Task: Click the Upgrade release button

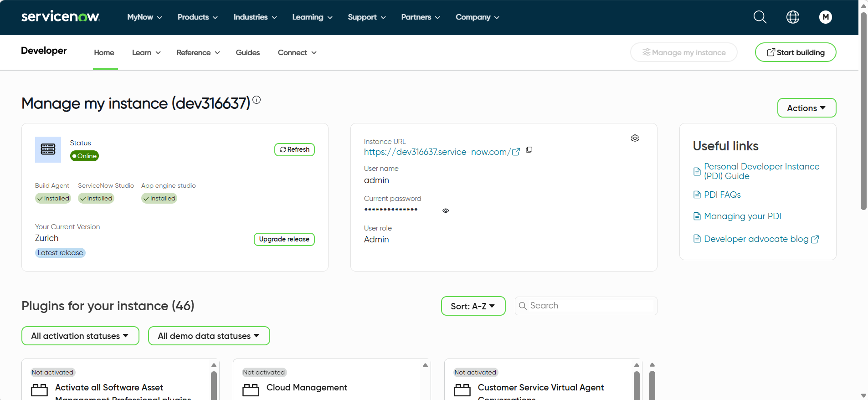Action: (284, 239)
